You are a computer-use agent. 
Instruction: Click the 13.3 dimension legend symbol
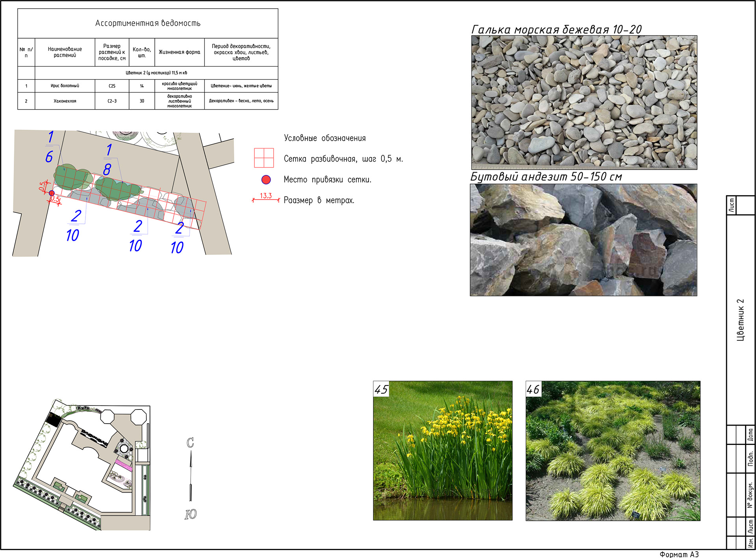[x=266, y=198]
